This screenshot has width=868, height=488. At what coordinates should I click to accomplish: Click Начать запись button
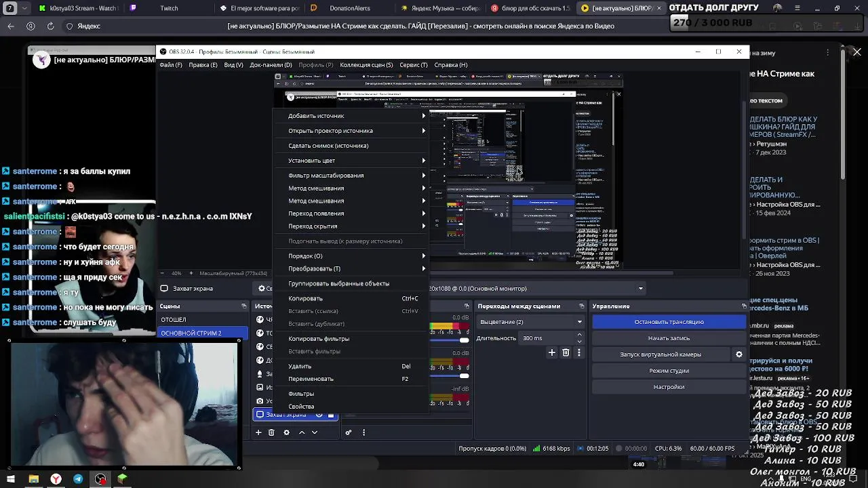pyautogui.click(x=669, y=338)
